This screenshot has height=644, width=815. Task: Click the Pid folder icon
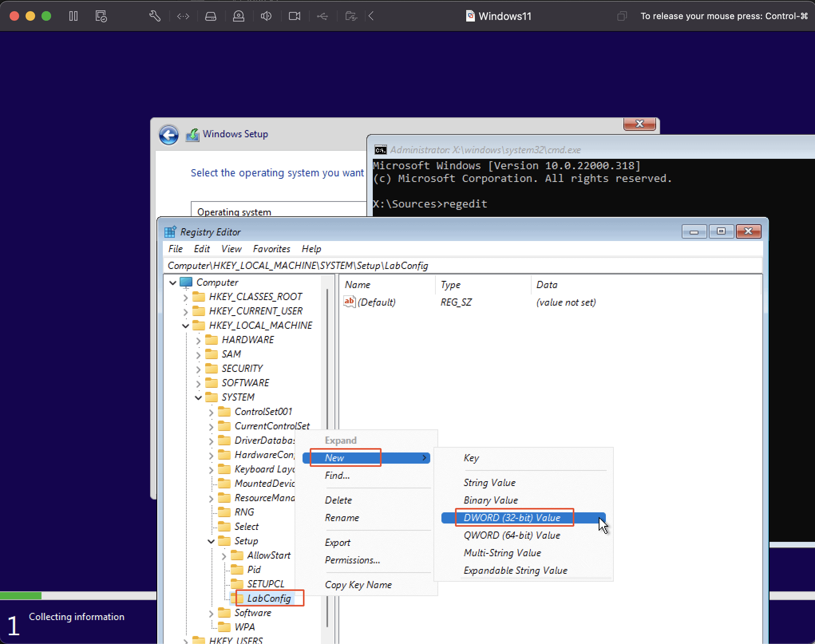point(237,569)
